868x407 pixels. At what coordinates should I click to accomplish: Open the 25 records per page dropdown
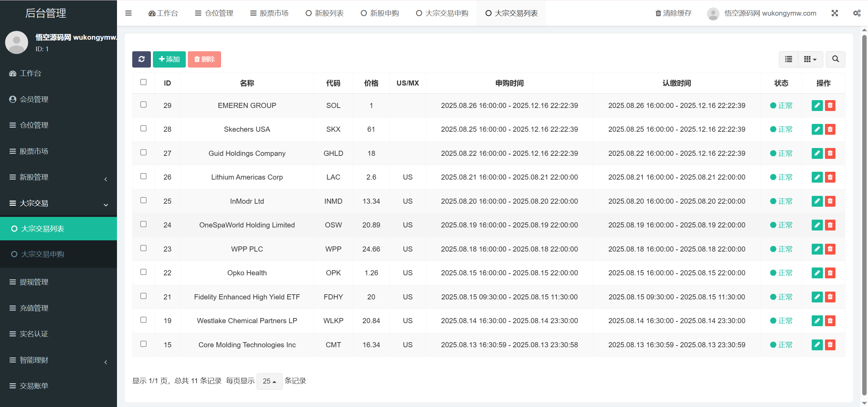pyautogui.click(x=269, y=381)
